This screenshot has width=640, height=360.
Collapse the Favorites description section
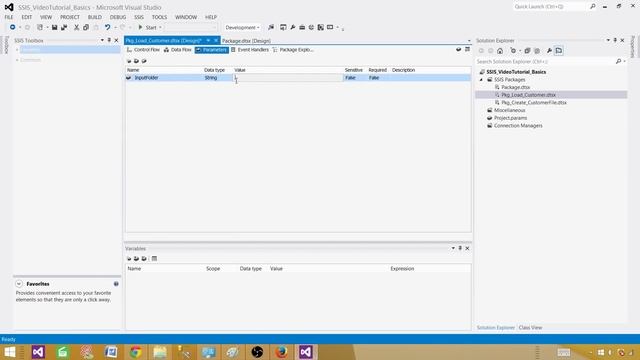pyautogui.click(x=19, y=284)
